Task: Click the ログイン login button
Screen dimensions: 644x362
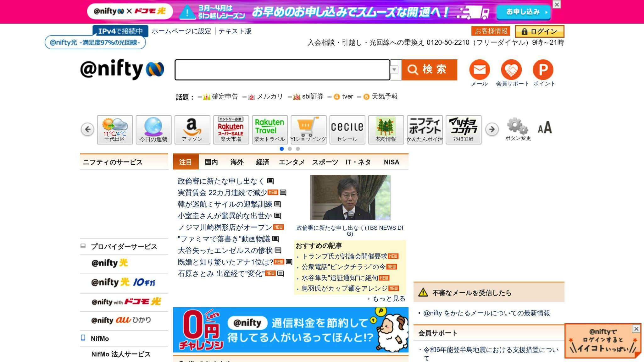Action: click(x=540, y=31)
